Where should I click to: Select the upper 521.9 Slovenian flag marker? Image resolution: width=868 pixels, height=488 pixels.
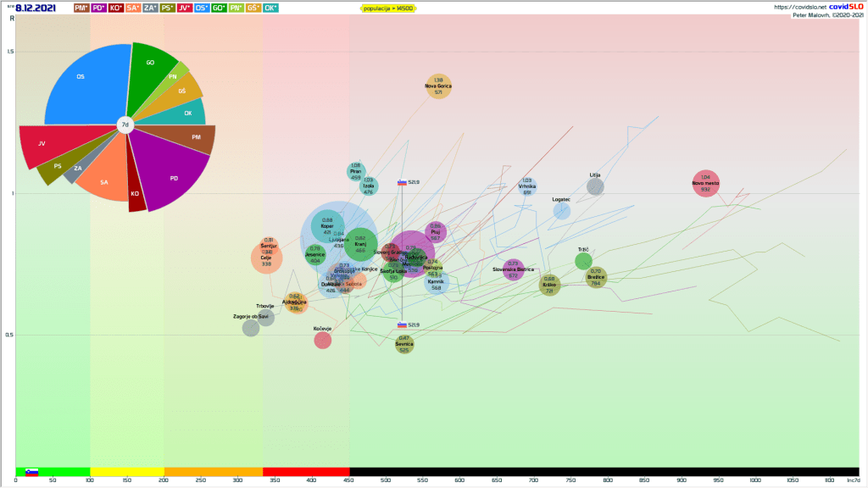click(403, 182)
